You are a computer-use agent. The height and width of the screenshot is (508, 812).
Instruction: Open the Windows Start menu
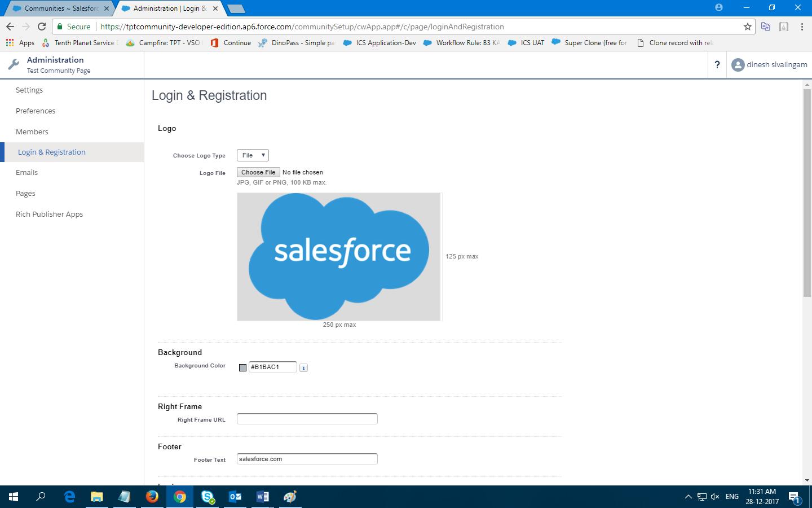[14, 497]
